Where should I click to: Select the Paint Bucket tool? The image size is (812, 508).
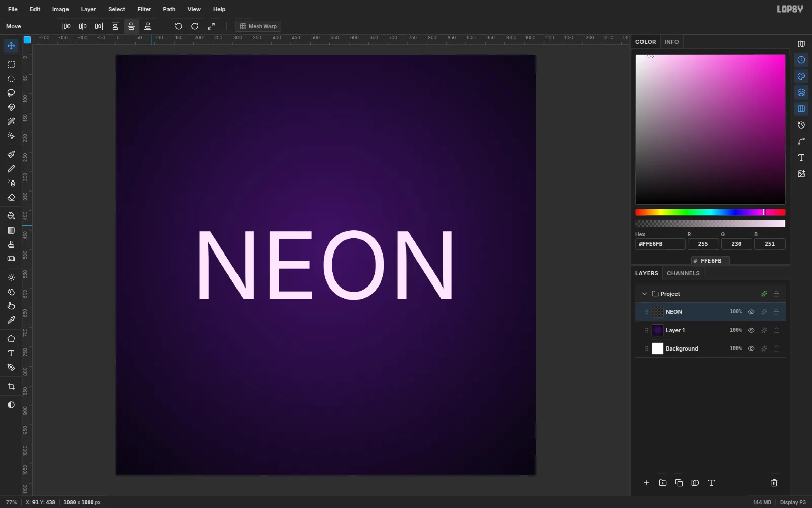click(x=11, y=216)
